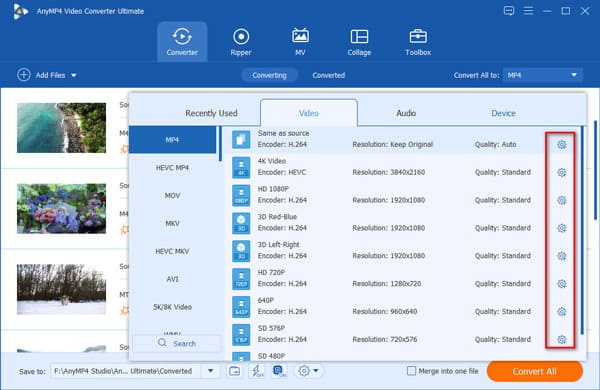The image size is (600, 390).
Task: Click Quality: Auto text
Action: 496,145
